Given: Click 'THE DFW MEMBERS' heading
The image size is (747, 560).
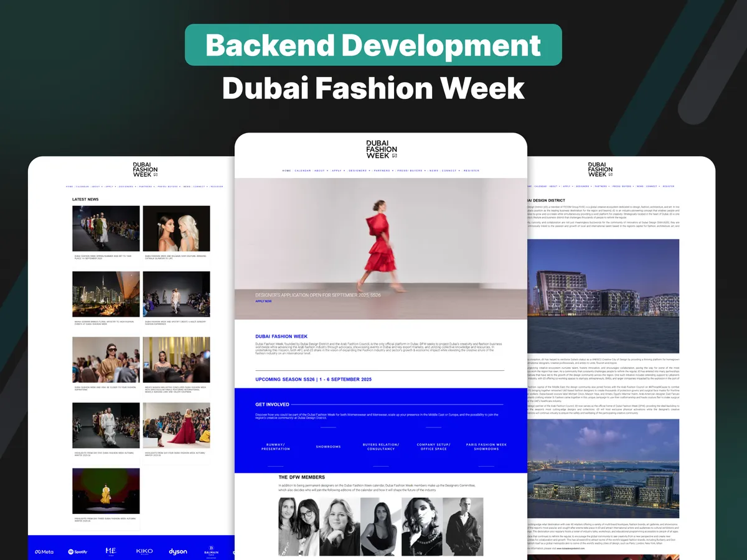Looking at the screenshot, I should [x=301, y=478].
